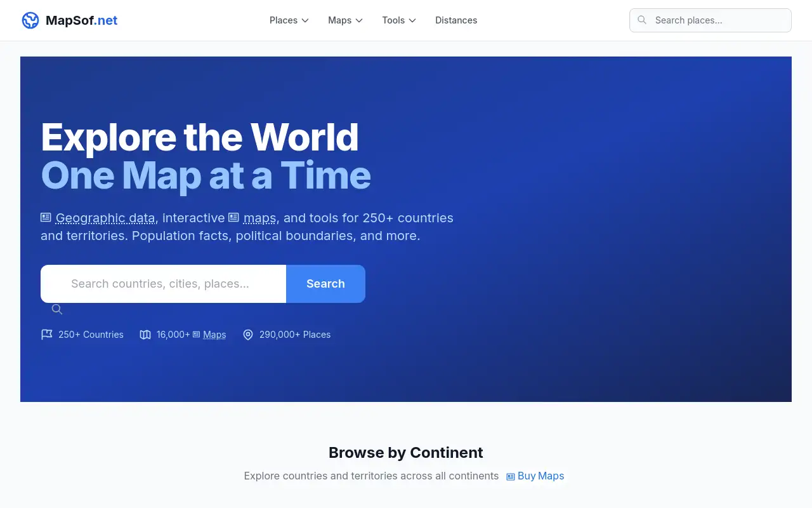Open the maps link in hero description
Viewport: 812px width, 508px height.
coord(259,218)
